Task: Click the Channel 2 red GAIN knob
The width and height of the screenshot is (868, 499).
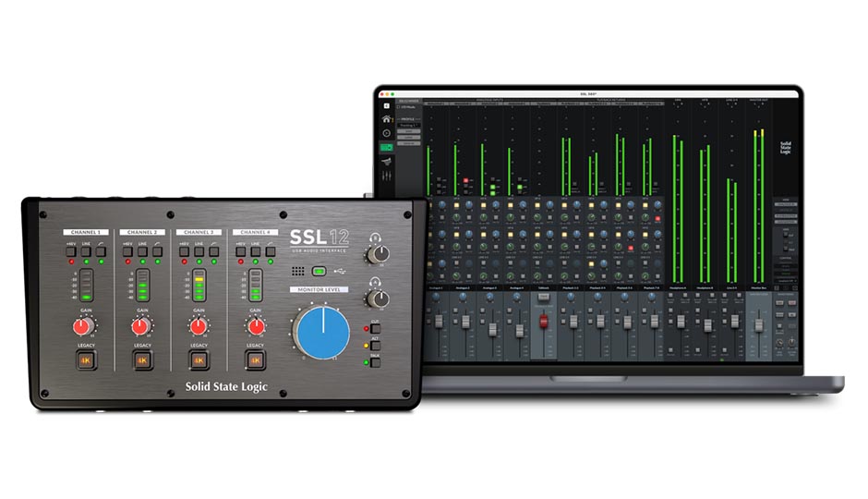Action: [x=140, y=326]
